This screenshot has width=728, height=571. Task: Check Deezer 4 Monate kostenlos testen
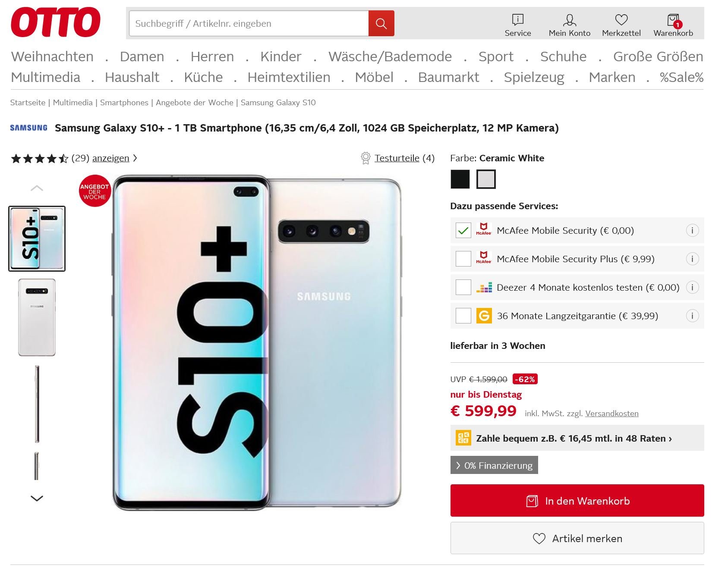[463, 287]
